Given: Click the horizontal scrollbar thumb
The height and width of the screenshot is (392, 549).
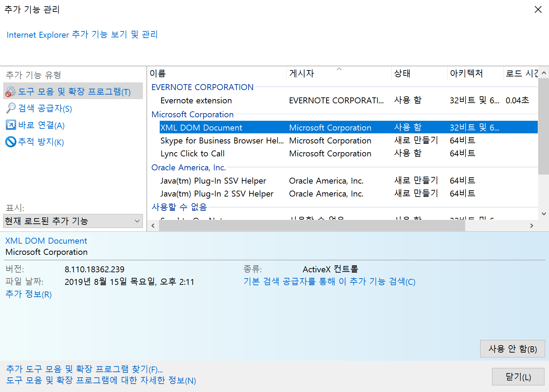Looking at the screenshot, I should click(x=312, y=226).
